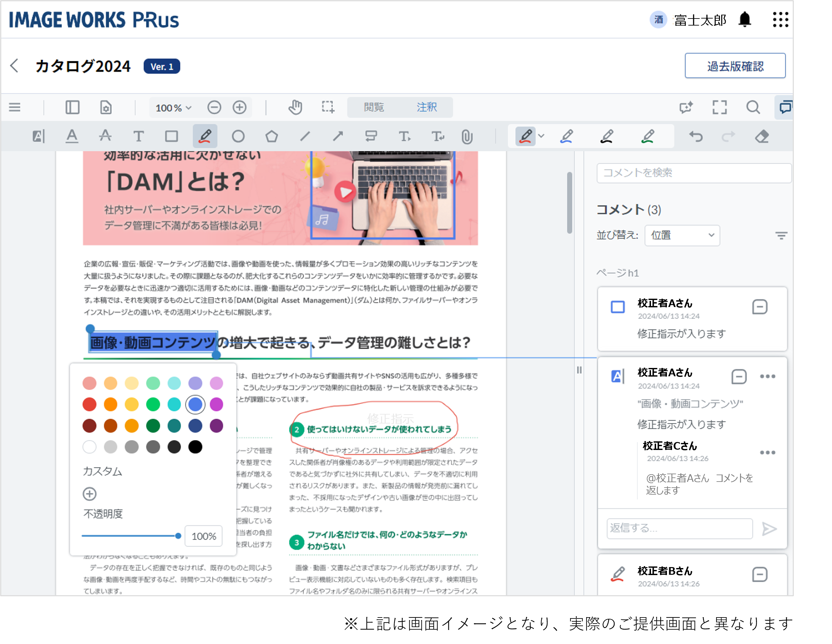Open the 並び替え sort dropdown
The image size is (832, 644).
682,236
